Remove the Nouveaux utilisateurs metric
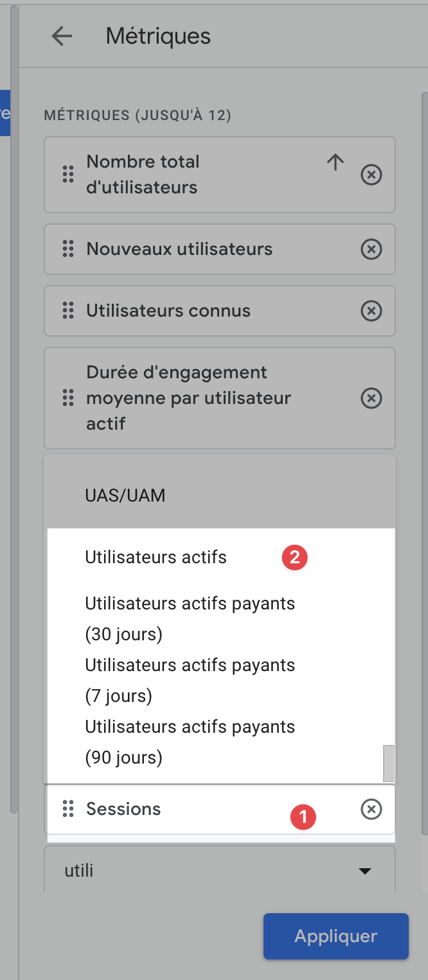Screen dimensions: 428x980 pos(371,249)
